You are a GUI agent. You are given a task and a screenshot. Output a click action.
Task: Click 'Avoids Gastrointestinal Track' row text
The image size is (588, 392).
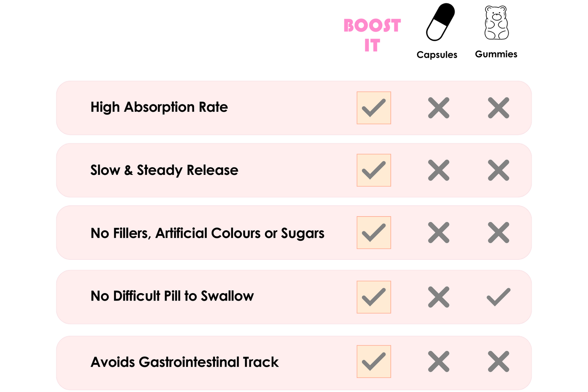click(x=184, y=362)
